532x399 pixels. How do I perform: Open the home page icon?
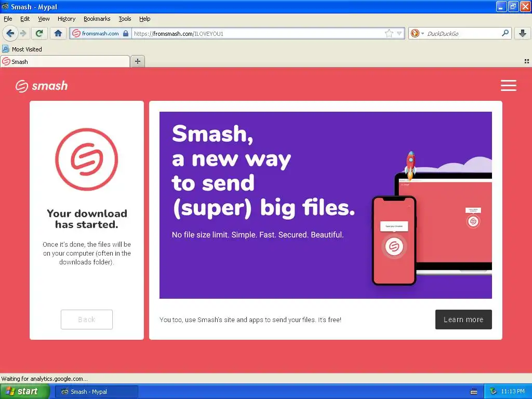(x=58, y=33)
